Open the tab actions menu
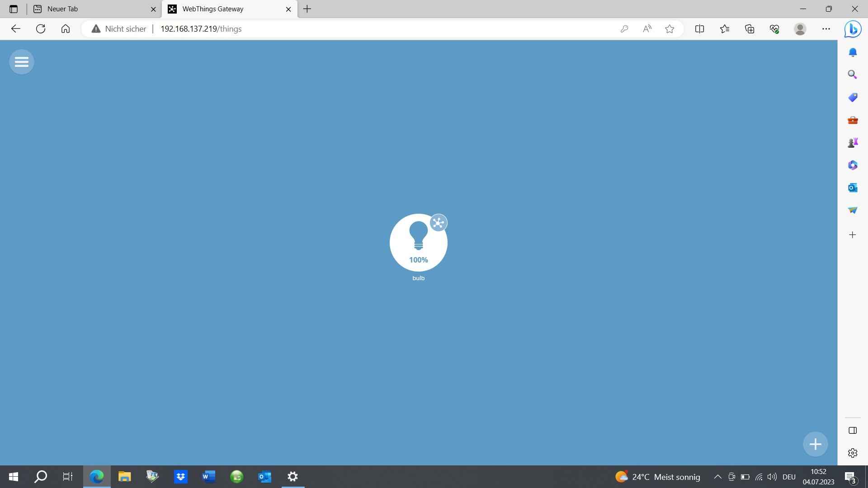Image resolution: width=868 pixels, height=488 pixels. tap(14, 9)
